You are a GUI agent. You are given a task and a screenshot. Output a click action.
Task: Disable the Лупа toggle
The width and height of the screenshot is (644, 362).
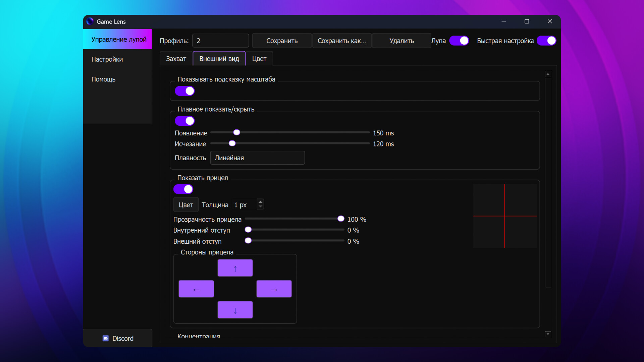click(459, 41)
